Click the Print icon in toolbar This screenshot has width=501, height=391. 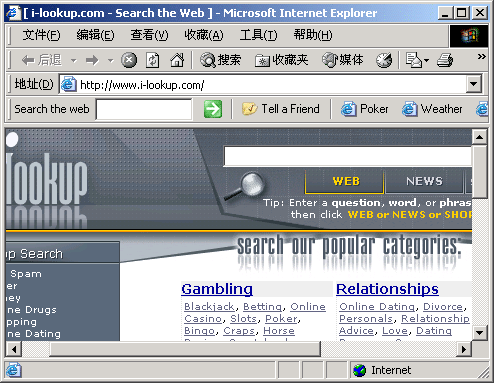[x=445, y=61]
